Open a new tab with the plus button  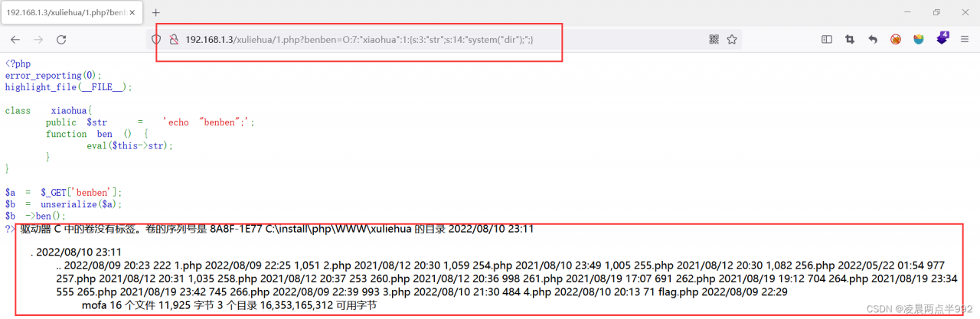point(156,12)
